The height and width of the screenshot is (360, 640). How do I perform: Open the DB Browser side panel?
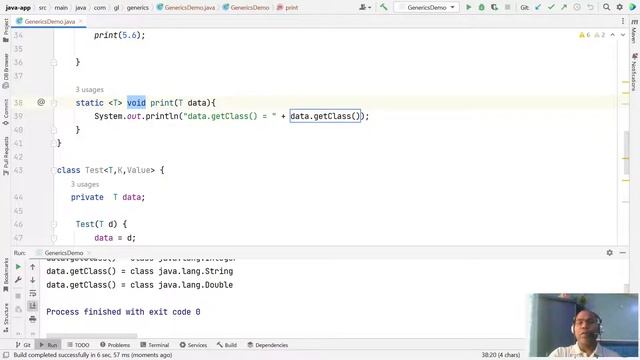(6, 71)
